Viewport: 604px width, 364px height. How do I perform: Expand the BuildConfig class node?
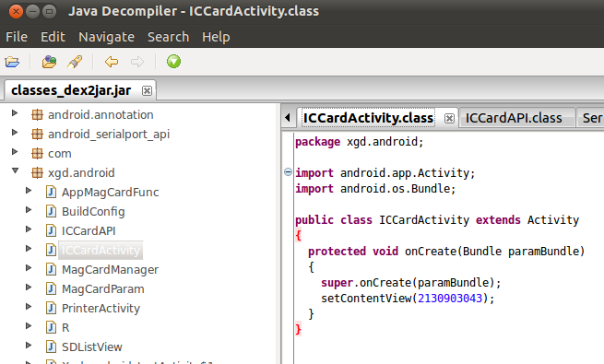pyautogui.click(x=29, y=210)
